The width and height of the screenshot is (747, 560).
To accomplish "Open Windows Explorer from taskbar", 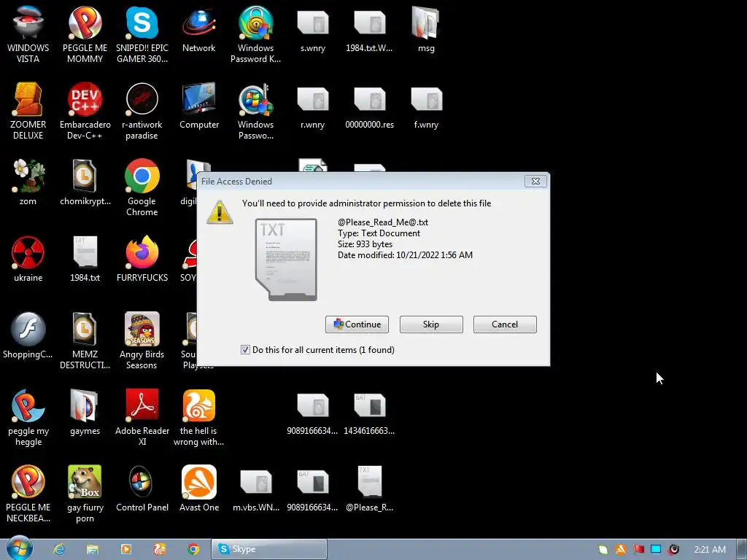I will 93,550.
